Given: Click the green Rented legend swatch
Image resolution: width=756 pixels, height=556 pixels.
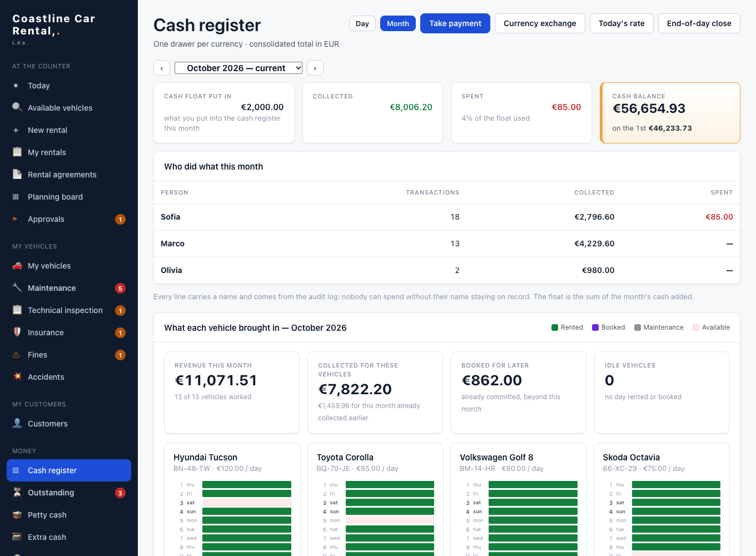Looking at the screenshot, I should (x=555, y=327).
